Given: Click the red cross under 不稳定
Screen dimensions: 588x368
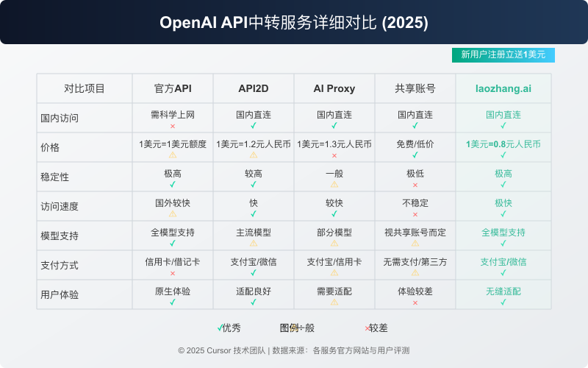Looking at the screenshot, I should click(415, 214).
